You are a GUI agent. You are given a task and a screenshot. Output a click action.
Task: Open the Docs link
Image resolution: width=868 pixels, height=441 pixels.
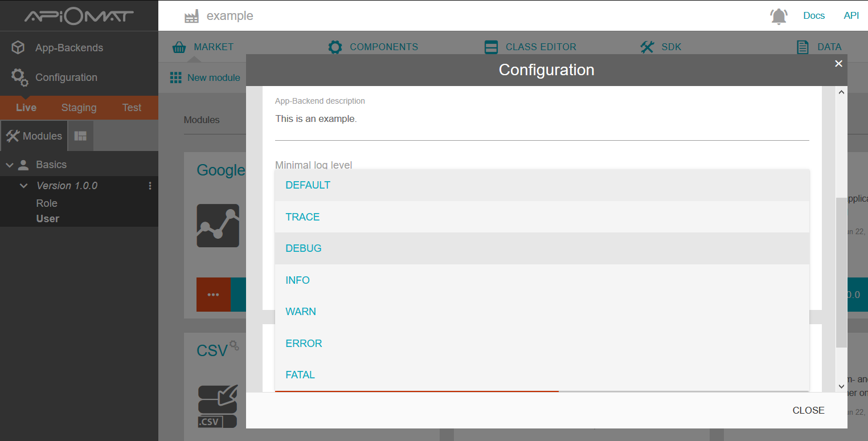814,15
